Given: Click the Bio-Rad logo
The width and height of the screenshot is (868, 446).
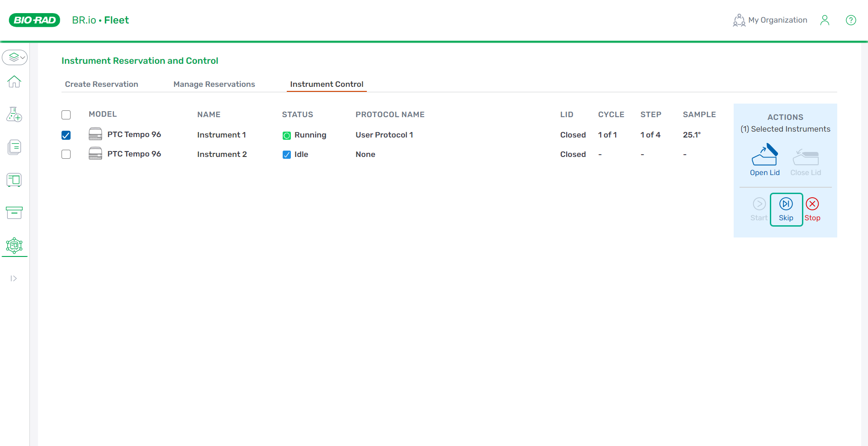Looking at the screenshot, I should pos(34,20).
